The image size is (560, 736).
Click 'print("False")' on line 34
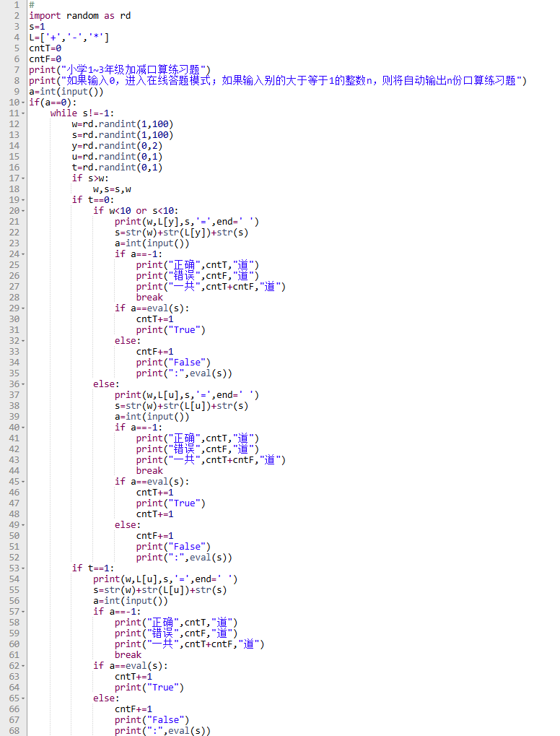coord(173,363)
